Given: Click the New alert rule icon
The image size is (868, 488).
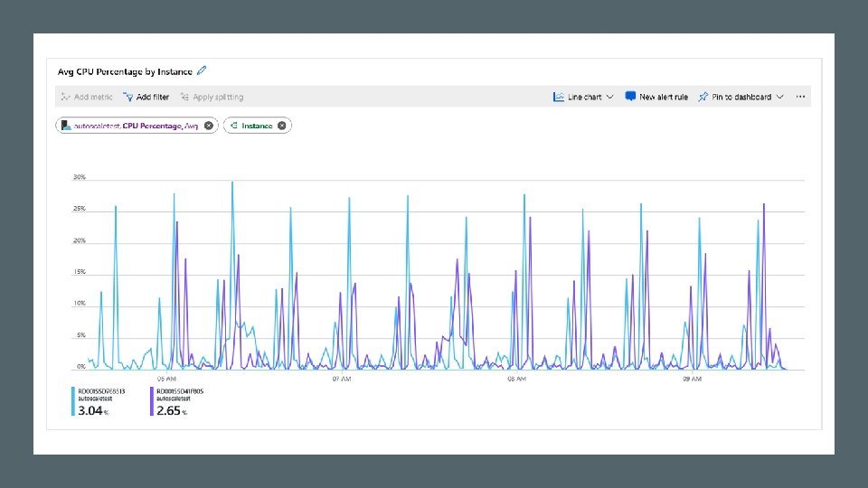Looking at the screenshot, I should click(630, 97).
